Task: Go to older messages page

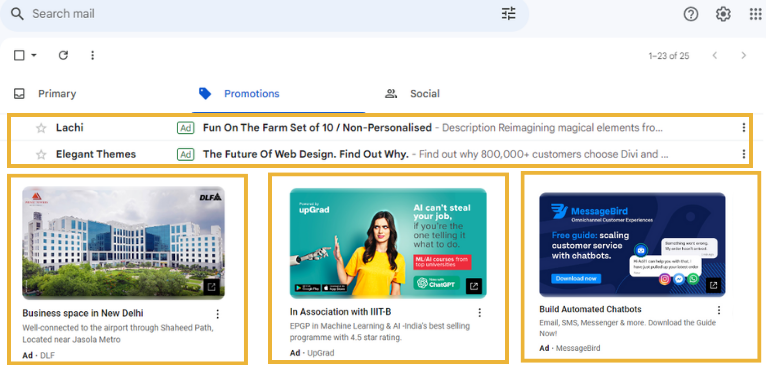Action: click(x=743, y=56)
